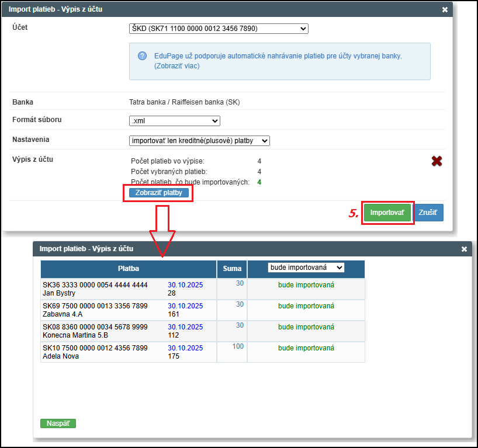The width and height of the screenshot is (478, 448).
Task: Click the green Naspäť back button
Action: [x=58, y=423]
